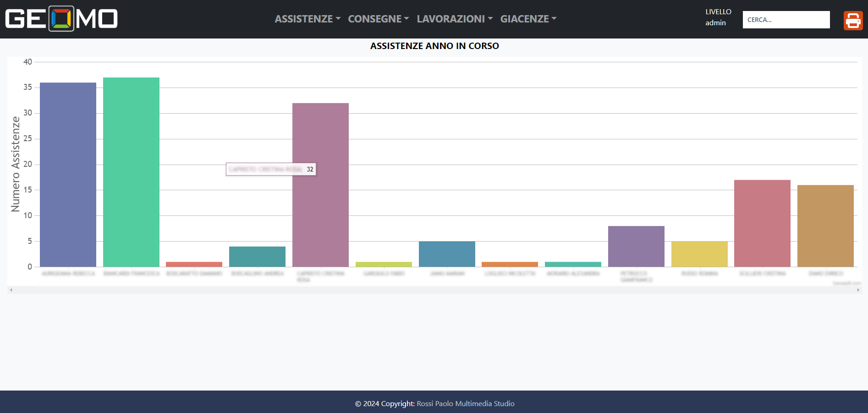868x413 pixels.
Task: Click the teal bar valued 4
Action: click(257, 257)
